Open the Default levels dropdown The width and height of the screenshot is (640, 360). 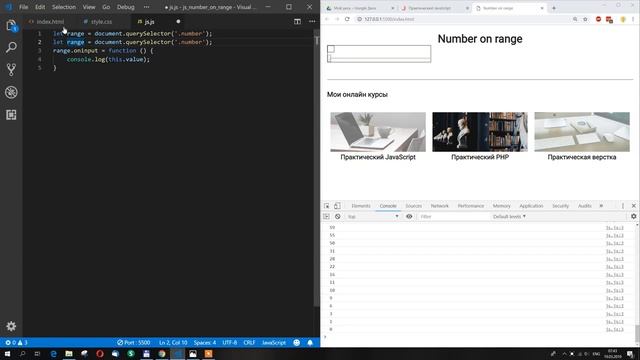(509, 217)
